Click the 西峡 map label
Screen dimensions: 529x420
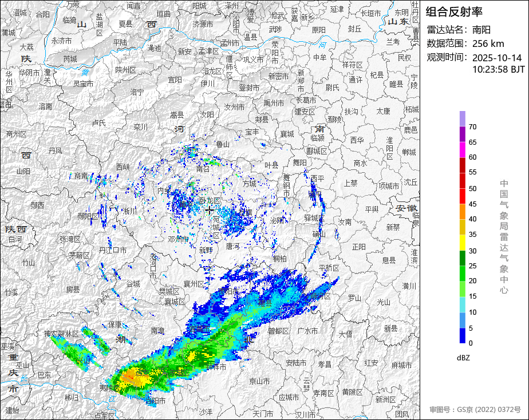click(123, 167)
